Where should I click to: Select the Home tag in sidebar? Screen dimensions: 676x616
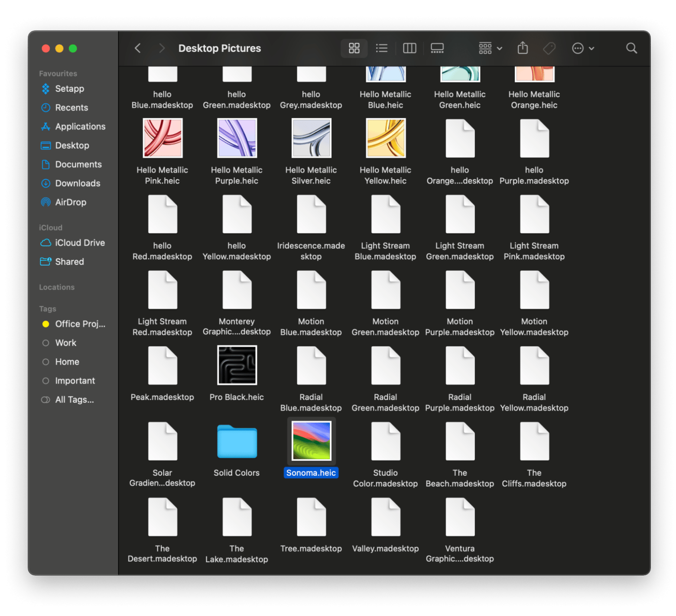(67, 362)
